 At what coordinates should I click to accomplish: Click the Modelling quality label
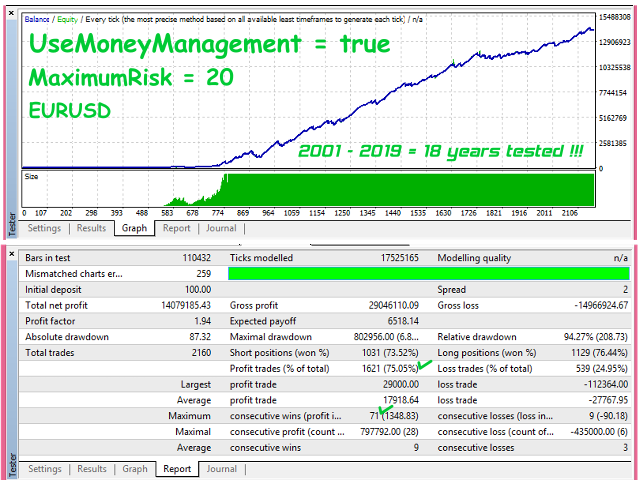[474, 258]
